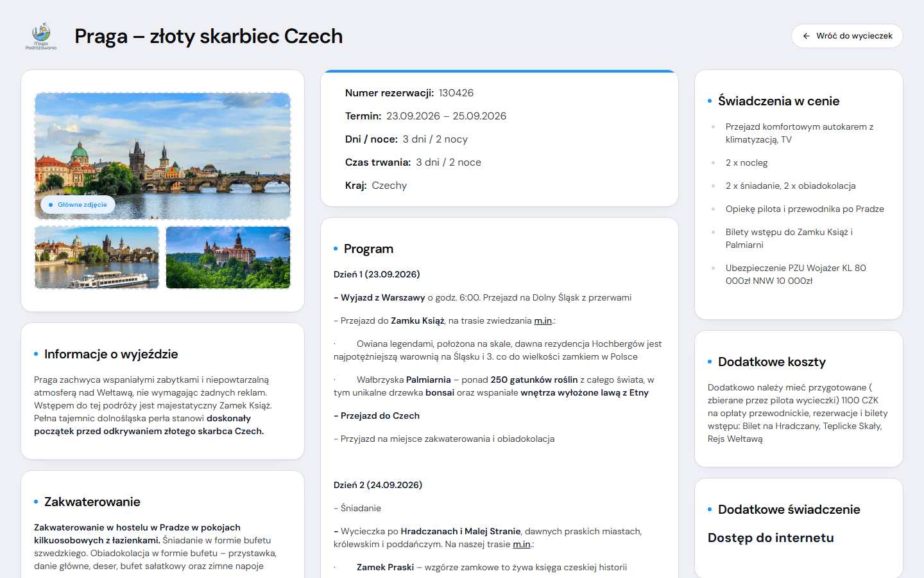Click the 'Dzień 2 (24.09.2026)' heading
This screenshot has width=924, height=578.
point(378,485)
